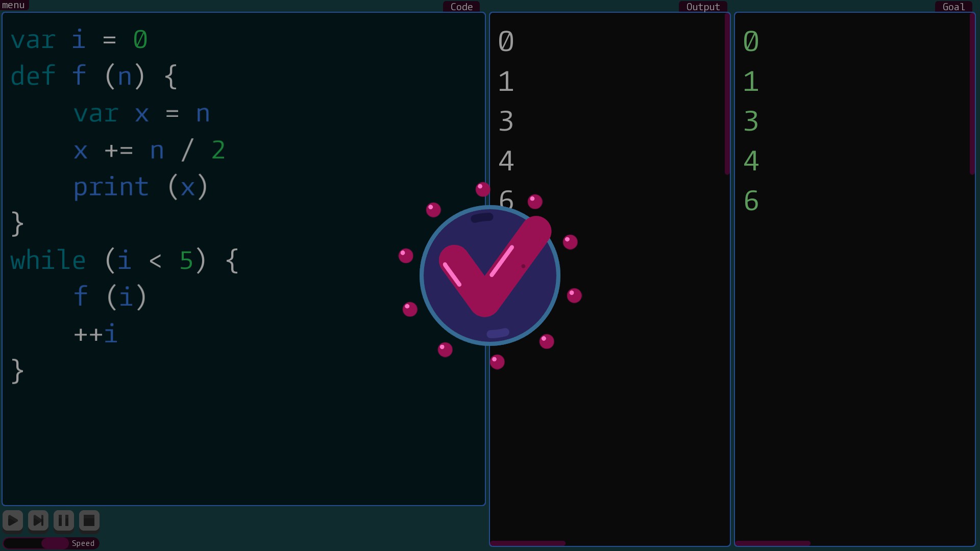This screenshot has width=980, height=551.
Task: Stop the running program
Action: click(x=89, y=520)
